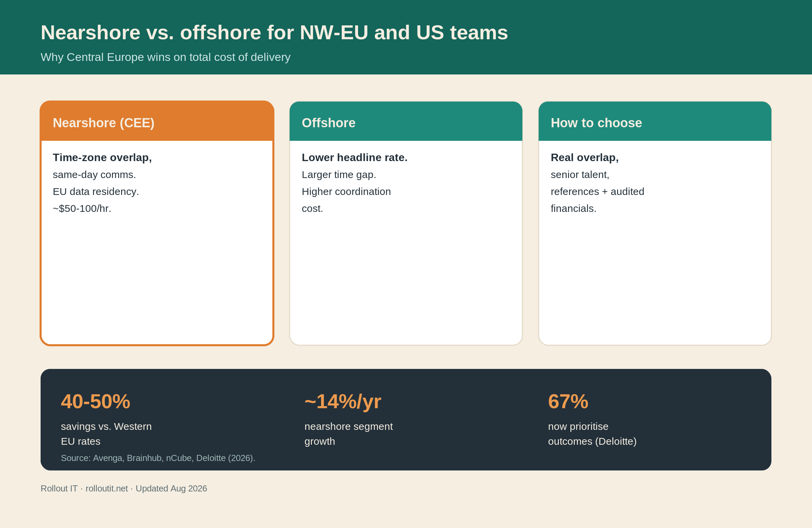Viewport: 812px width, 528px height.
Task: Click the '67%' statistic
Action: (568, 401)
